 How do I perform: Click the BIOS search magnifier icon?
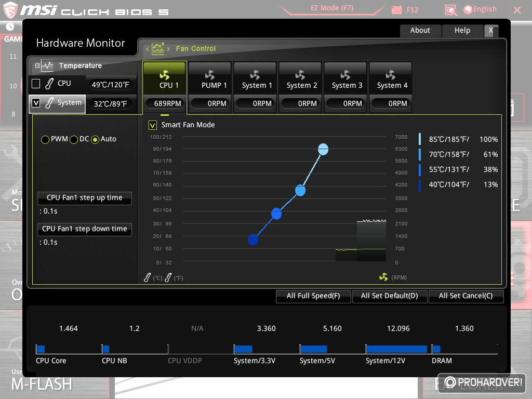click(x=451, y=10)
